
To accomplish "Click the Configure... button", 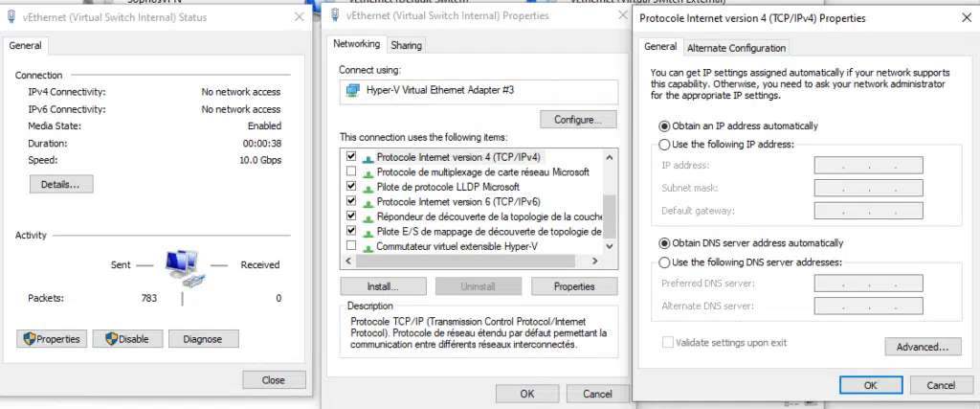I will pos(578,120).
